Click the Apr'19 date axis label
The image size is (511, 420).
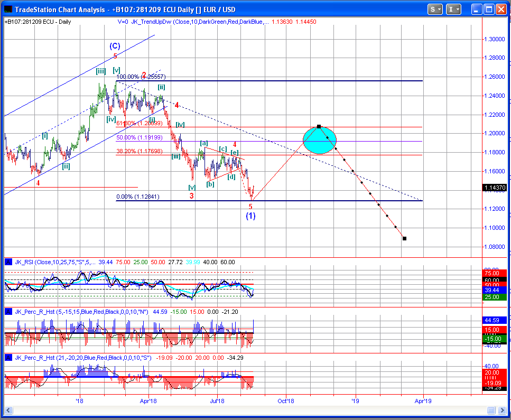423,401
